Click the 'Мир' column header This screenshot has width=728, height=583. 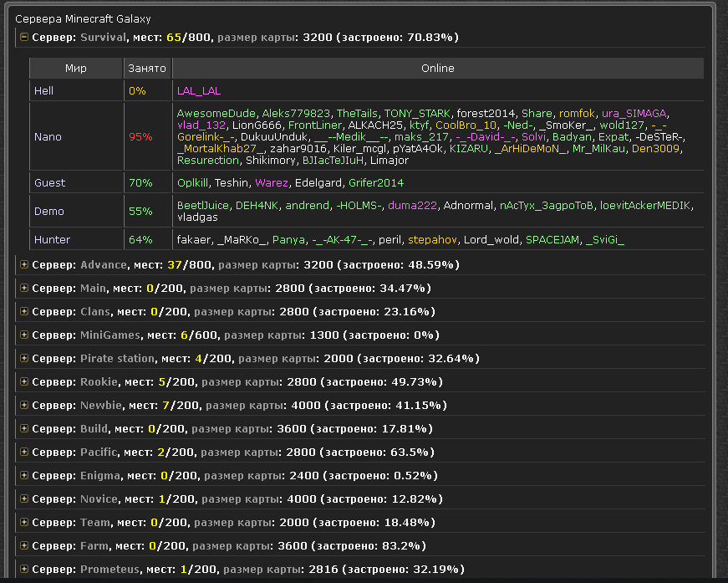[75, 69]
